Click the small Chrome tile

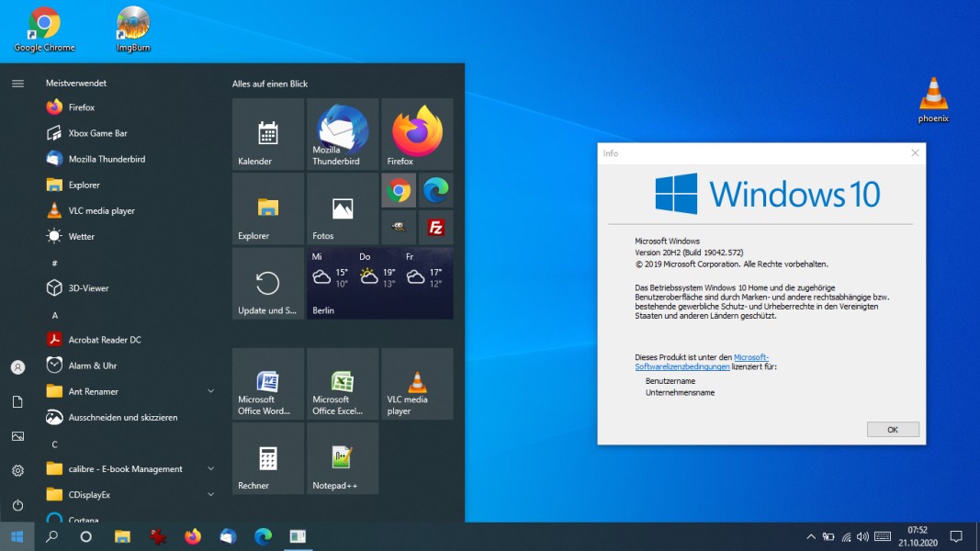coord(399,190)
